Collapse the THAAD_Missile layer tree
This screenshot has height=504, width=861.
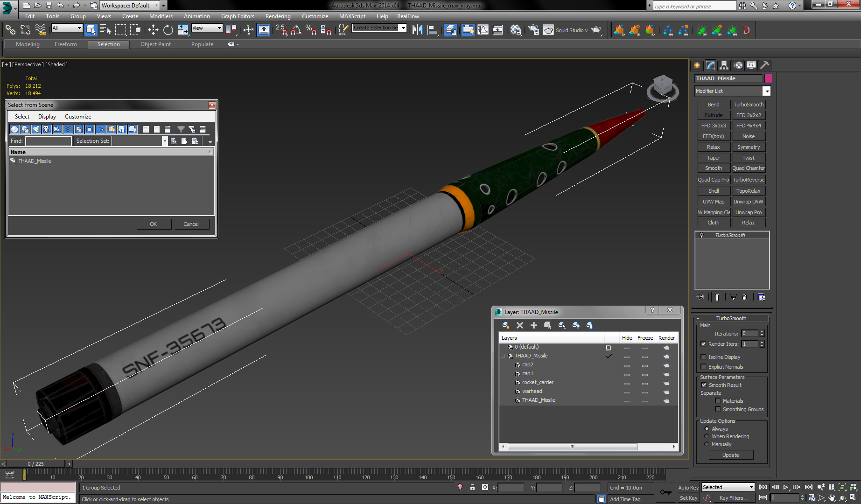click(x=503, y=356)
